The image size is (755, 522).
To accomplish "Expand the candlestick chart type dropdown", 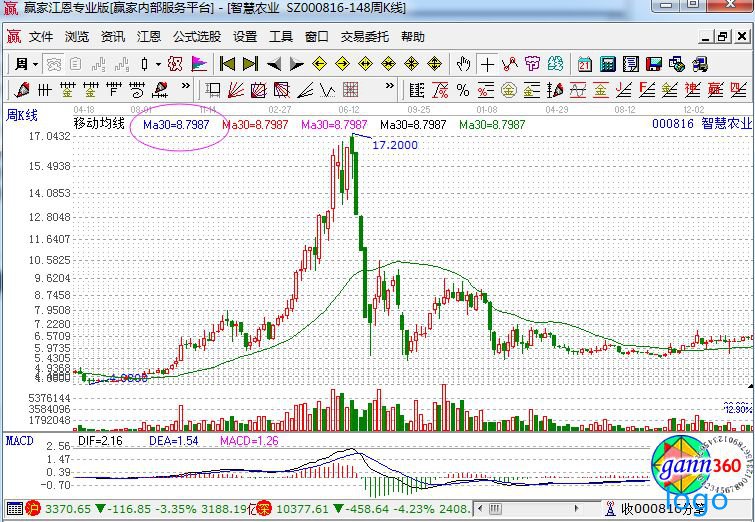I will coord(158,64).
